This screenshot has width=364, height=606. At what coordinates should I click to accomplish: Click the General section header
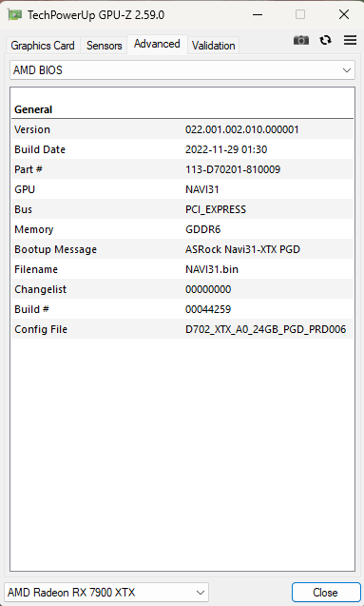coord(33,109)
